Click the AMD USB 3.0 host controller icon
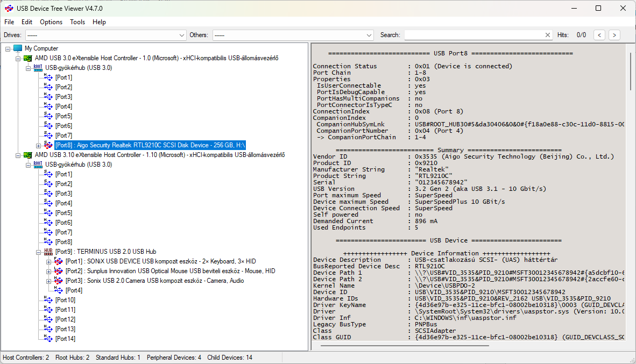 [x=28, y=58]
